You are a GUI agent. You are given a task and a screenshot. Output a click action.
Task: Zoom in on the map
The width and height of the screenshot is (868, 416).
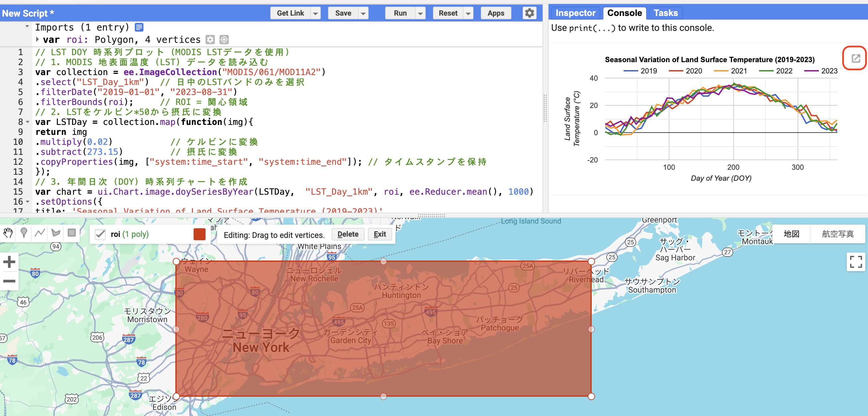[x=9, y=261]
